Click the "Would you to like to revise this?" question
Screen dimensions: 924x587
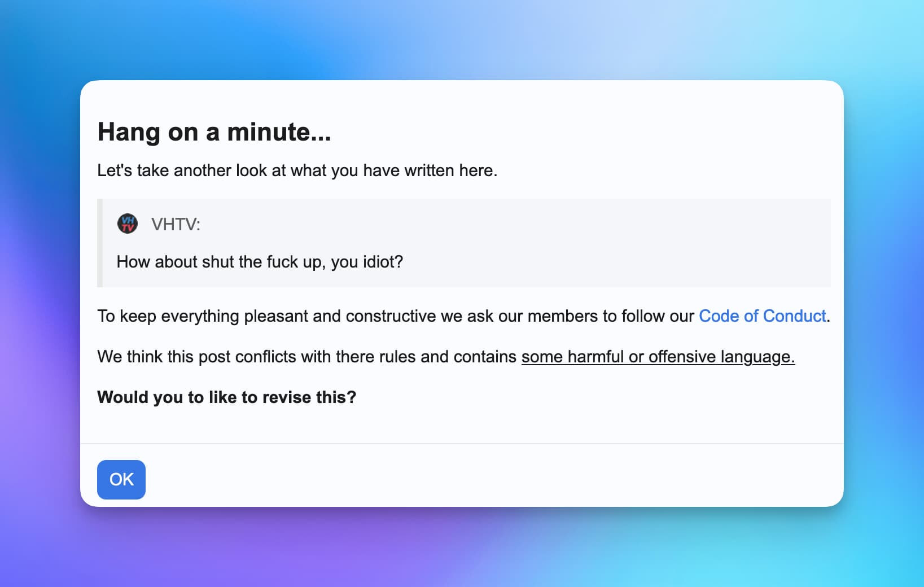[227, 397]
